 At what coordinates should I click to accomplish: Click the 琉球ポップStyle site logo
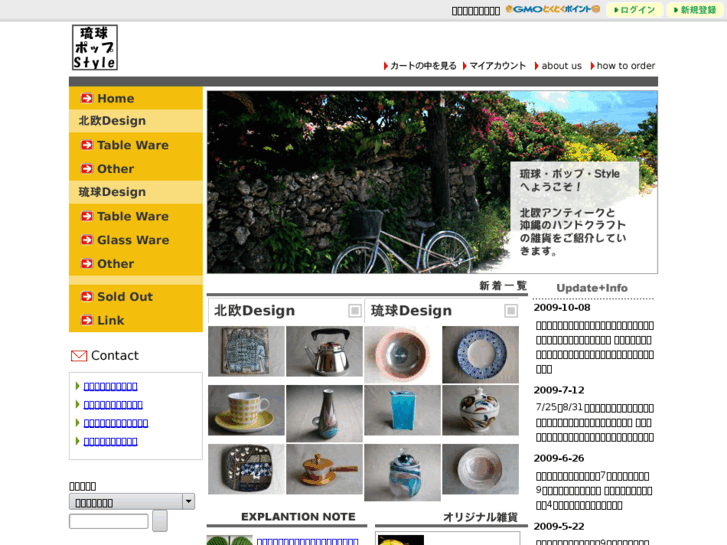click(95, 47)
